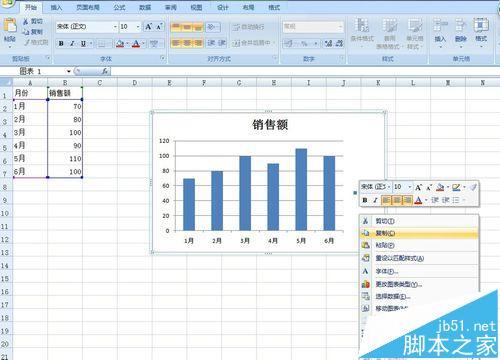Click Insert (插入) cells button in ribbon
500x360 pixels.
coord(440,33)
